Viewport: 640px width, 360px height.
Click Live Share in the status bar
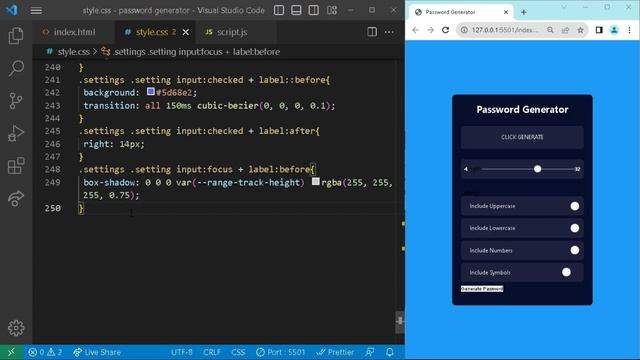(97, 352)
